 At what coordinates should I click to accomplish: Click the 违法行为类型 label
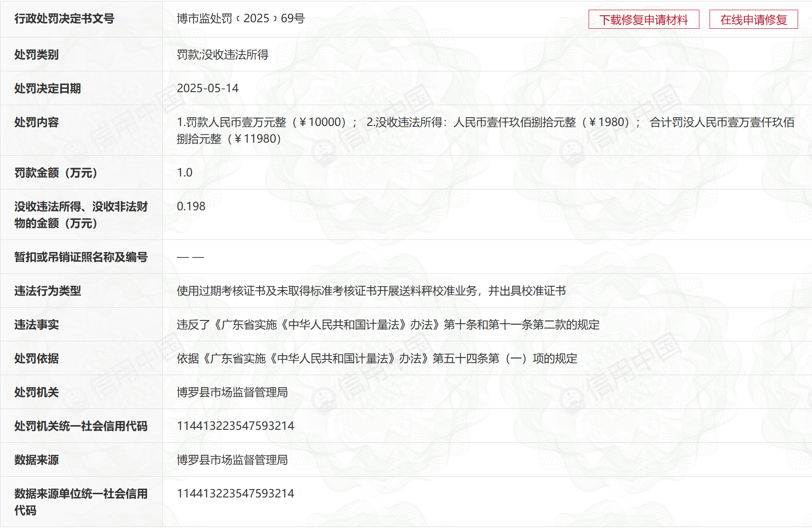tap(47, 291)
